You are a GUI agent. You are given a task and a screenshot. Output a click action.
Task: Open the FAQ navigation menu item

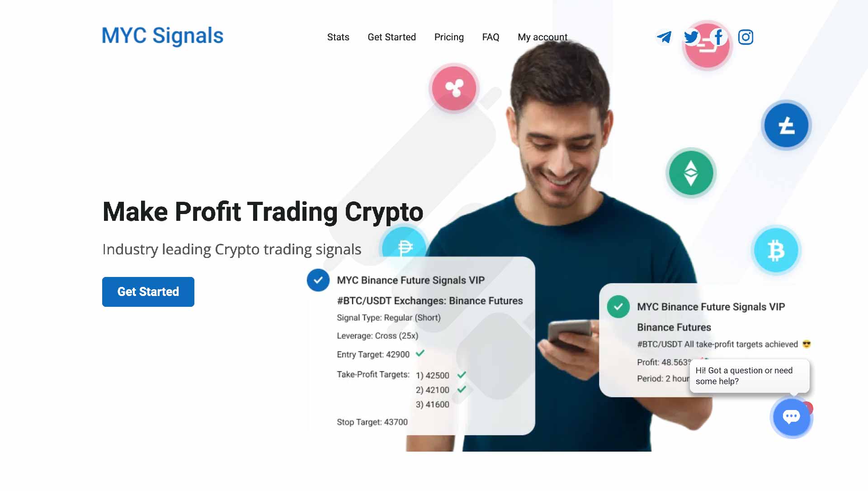[490, 37]
